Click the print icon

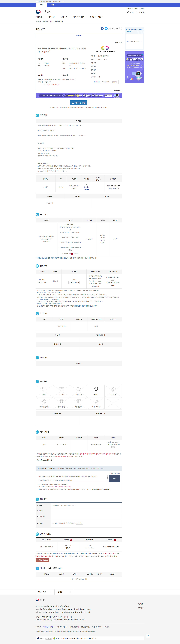(120, 28)
